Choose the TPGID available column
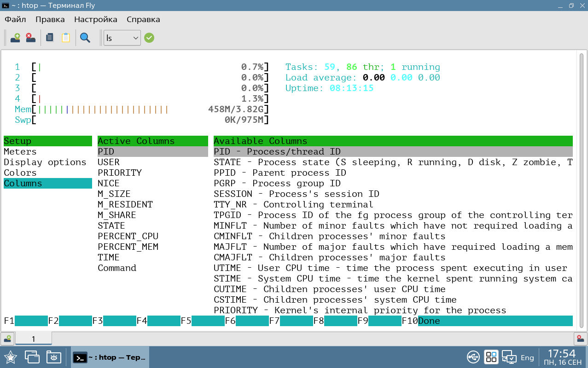The width and height of the screenshot is (588, 368). (393, 215)
